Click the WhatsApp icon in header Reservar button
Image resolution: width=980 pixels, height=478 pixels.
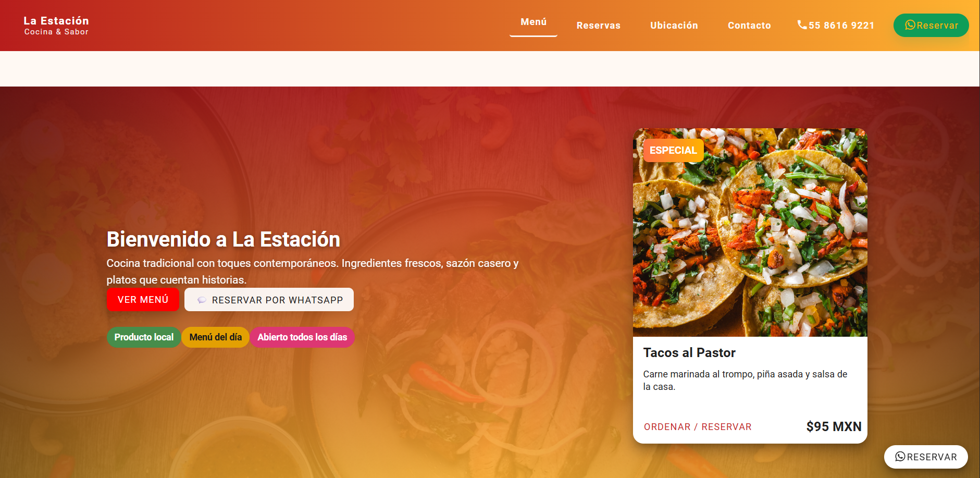[x=910, y=25]
